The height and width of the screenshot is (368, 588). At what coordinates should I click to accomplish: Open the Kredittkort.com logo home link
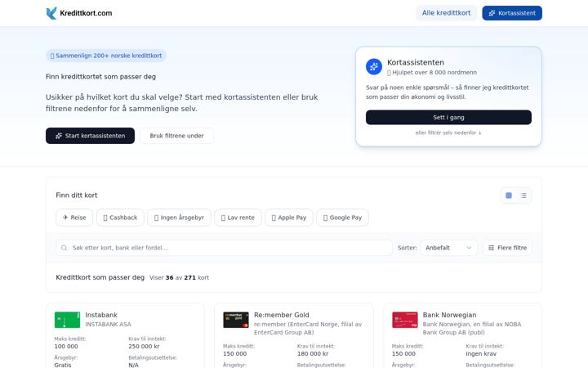78,13
